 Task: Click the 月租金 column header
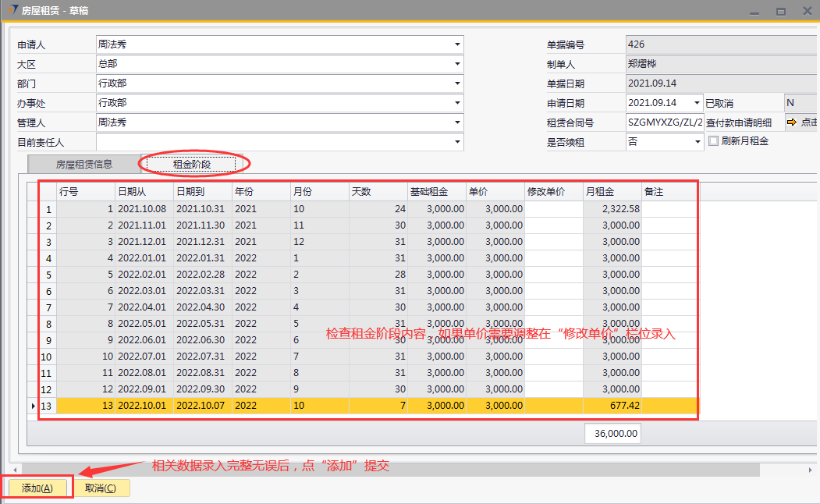point(612,191)
